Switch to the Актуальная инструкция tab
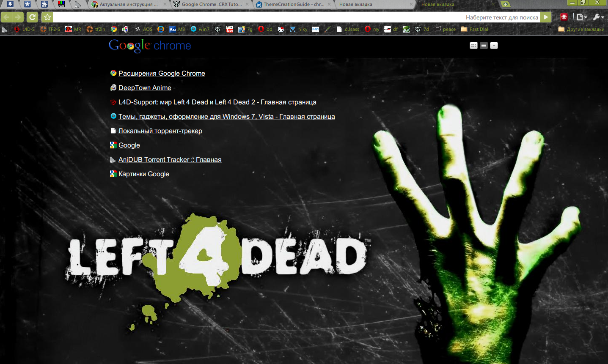 point(129,4)
